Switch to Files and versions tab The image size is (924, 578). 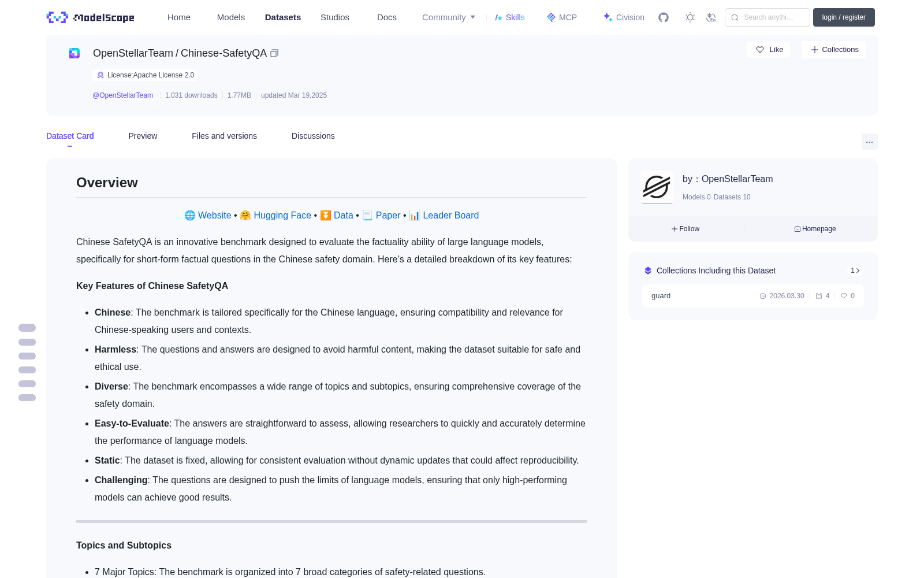coord(224,136)
